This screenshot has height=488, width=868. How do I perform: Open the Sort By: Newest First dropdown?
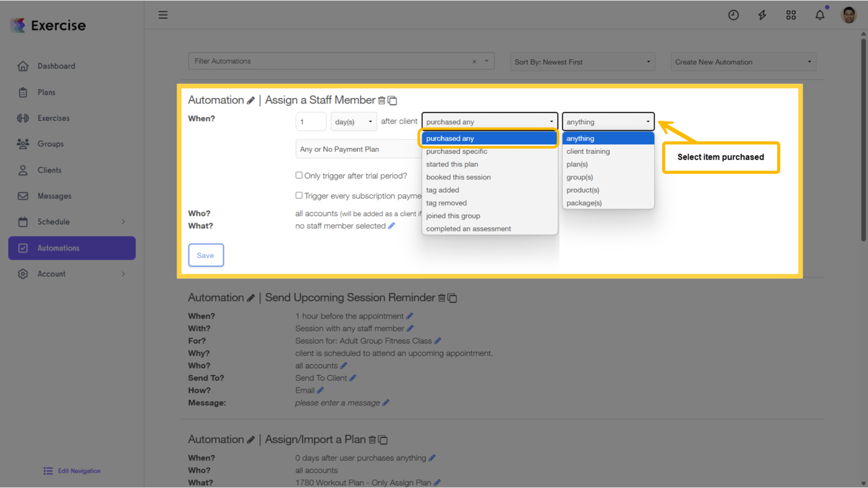[582, 62]
